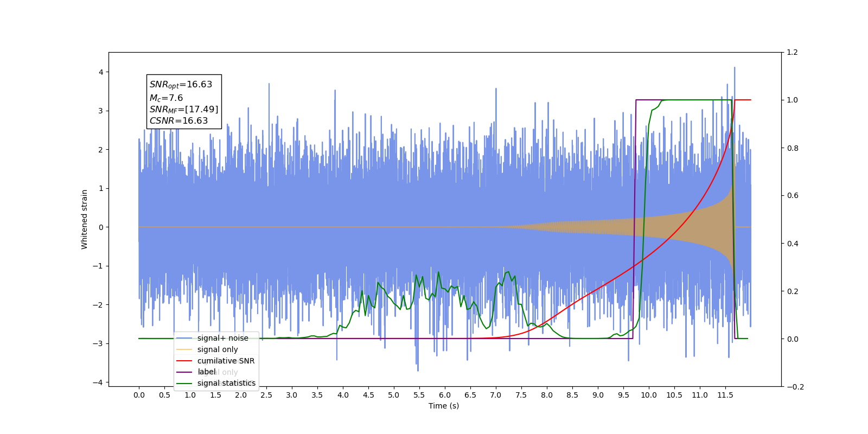Click the 11.5 tick on the Time axis
The height and width of the screenshot is (434, 868).
[x=725, y=395]
